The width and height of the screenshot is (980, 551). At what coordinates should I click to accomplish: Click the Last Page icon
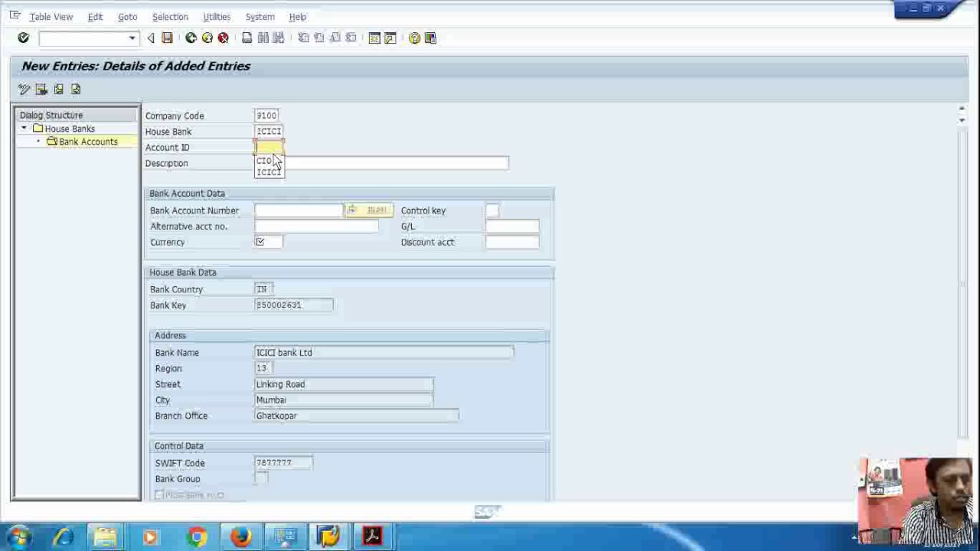click(351, 37)
